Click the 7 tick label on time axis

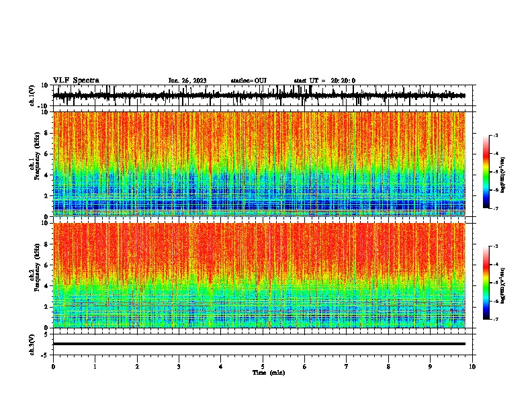point(347,367)
